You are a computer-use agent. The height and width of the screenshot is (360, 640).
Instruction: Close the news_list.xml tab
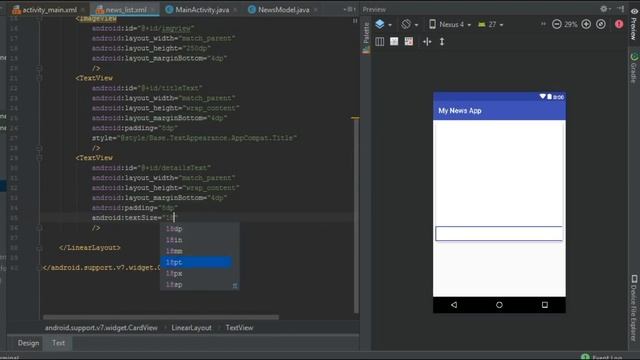click(x=153, y=9)
